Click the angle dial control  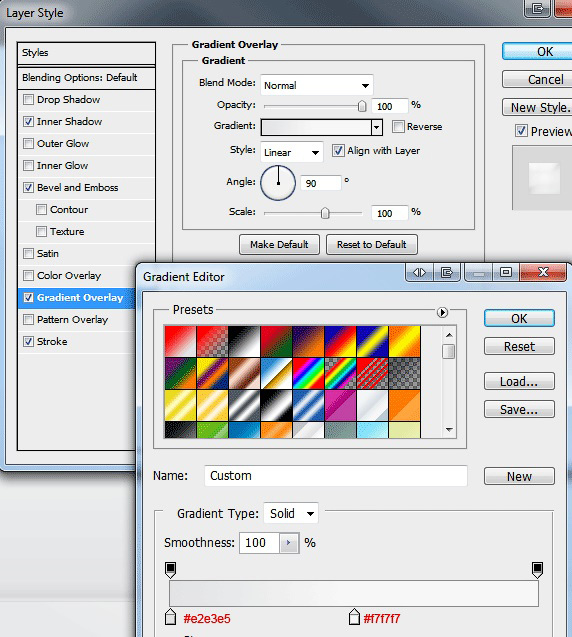point(278,183)
